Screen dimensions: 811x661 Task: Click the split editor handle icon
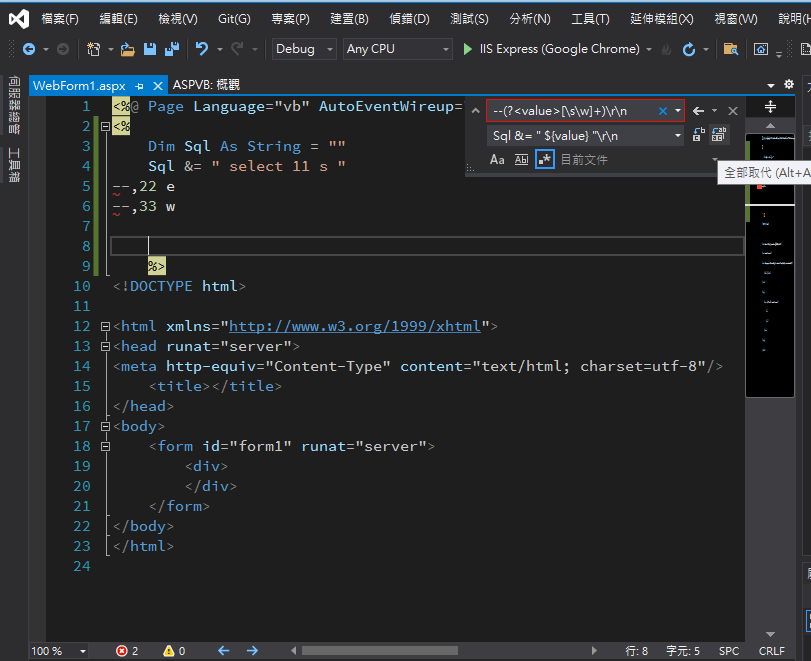point(770,107)
